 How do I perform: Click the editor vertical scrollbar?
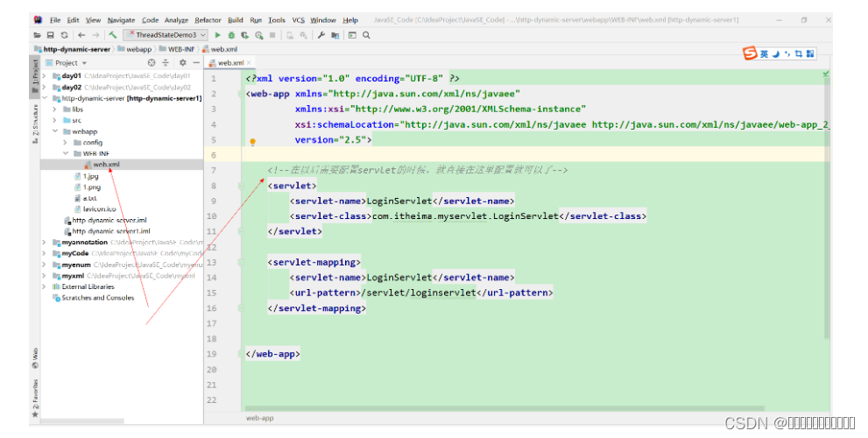pos(827,208)
